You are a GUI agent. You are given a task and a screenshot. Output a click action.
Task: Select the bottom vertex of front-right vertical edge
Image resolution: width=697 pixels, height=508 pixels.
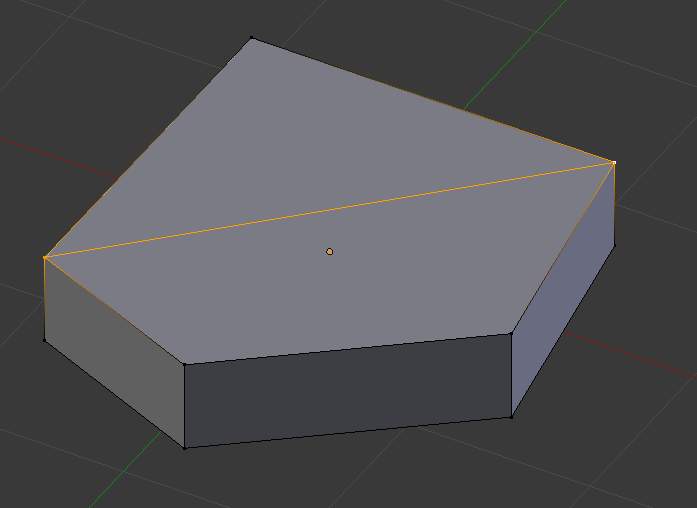512,416
